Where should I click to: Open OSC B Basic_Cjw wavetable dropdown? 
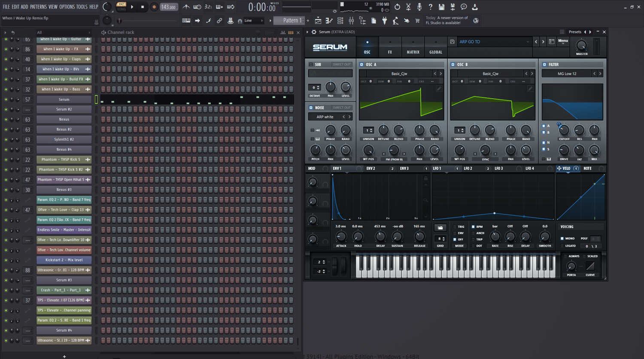click(x=490, y=74)
